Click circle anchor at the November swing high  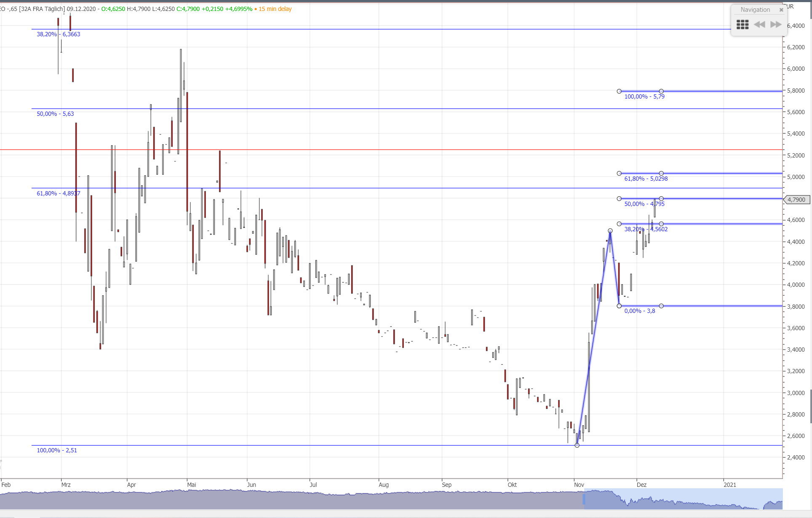(x=610, y=231)
